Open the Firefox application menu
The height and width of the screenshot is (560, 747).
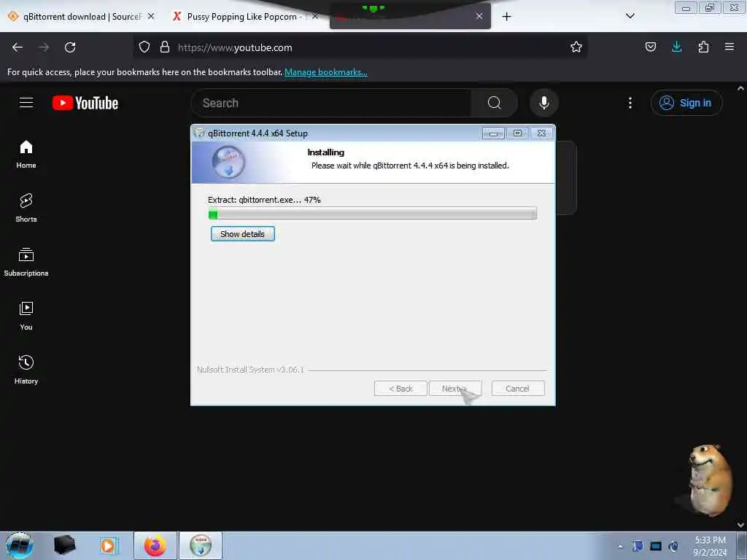tap(729, 47)
